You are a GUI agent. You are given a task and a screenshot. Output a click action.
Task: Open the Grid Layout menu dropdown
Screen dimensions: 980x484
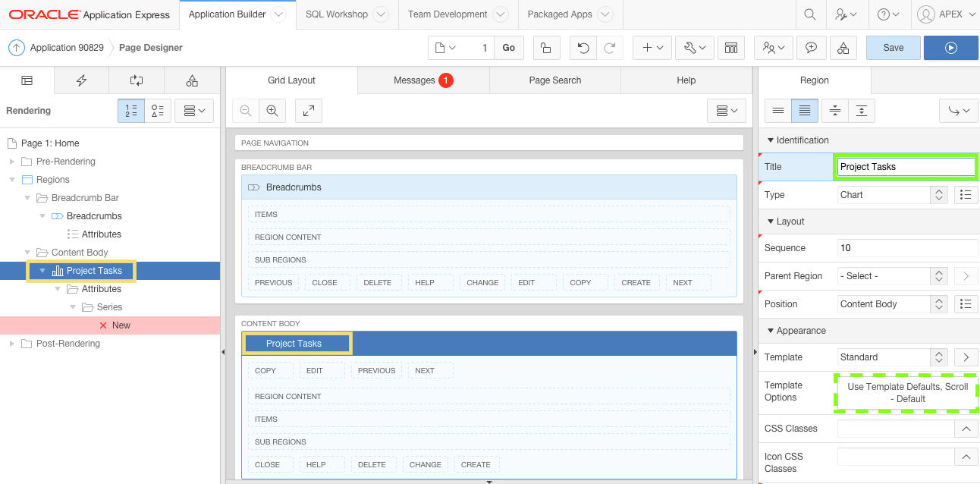pyautogui.click(x=727, y=111)
